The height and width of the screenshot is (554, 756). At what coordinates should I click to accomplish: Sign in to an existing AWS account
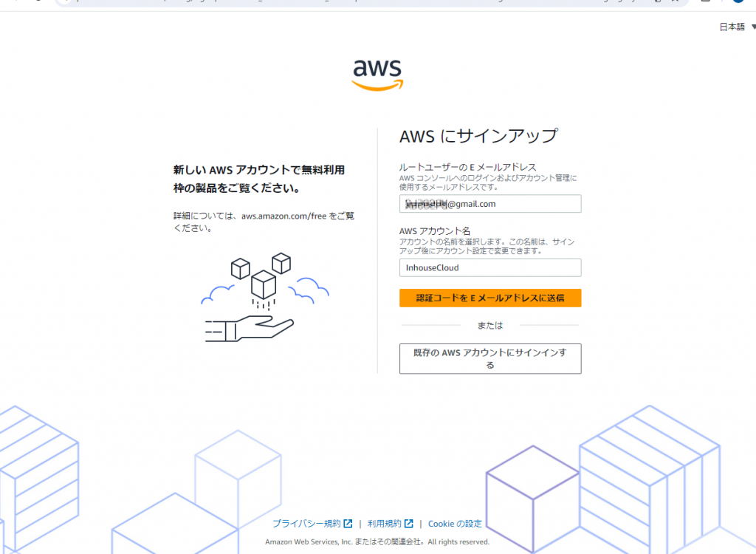tap(490, 358)
